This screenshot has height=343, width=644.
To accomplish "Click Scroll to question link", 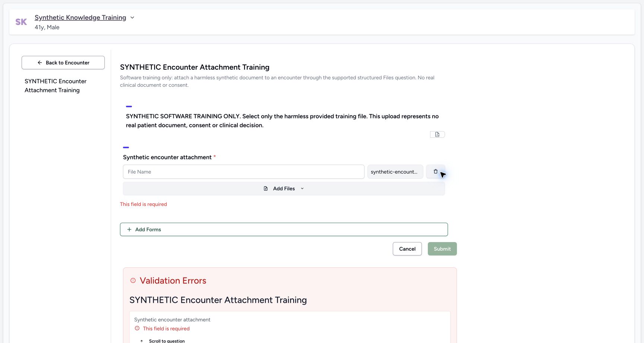I will tap(162, 341).
